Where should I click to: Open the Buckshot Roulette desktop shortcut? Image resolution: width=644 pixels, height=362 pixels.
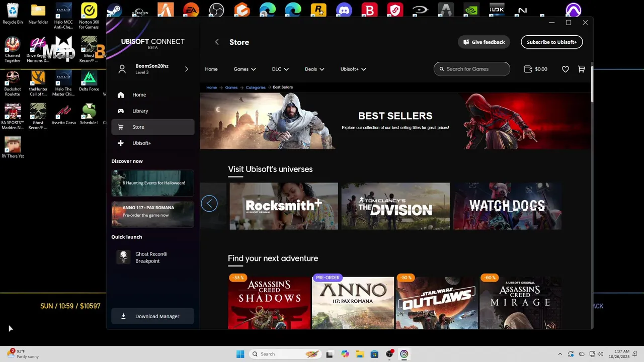[13, 83]
